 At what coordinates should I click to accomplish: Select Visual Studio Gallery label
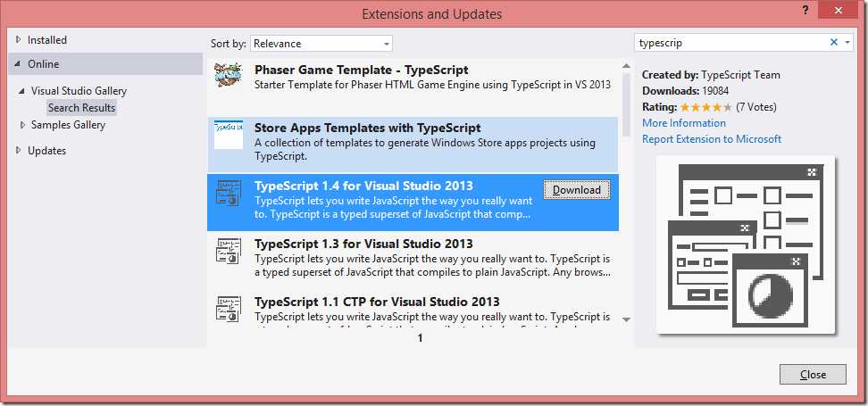pos(79,91)
